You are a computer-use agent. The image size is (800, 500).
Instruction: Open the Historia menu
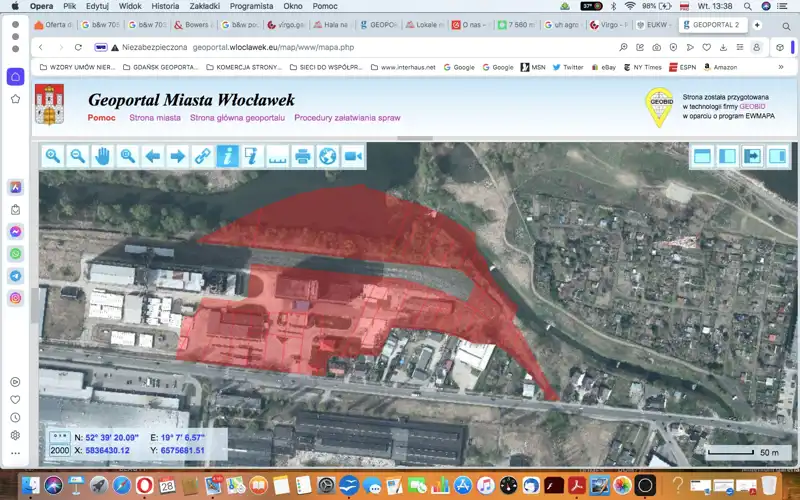(x=165, y=6)
